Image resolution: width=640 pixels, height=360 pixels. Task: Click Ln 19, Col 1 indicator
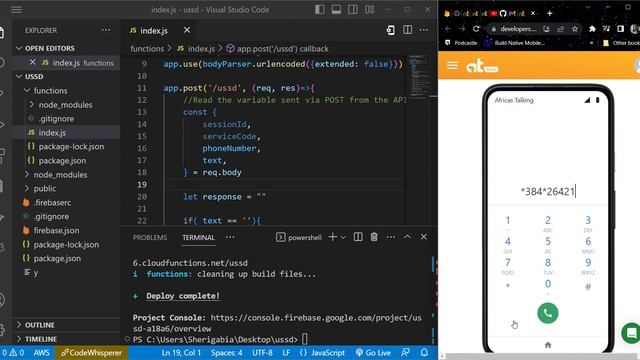click(x=181, y=353)
